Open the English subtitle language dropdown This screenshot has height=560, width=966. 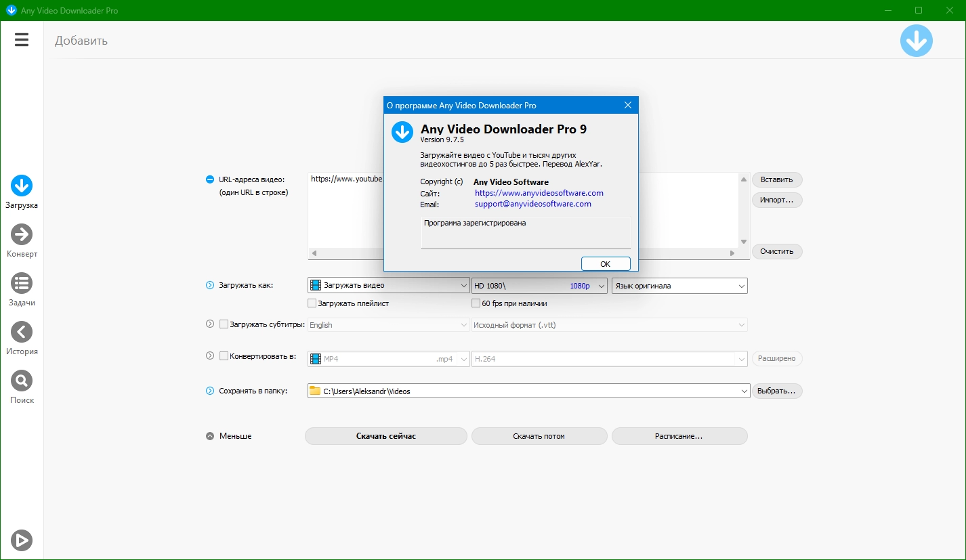coord(389,325)
